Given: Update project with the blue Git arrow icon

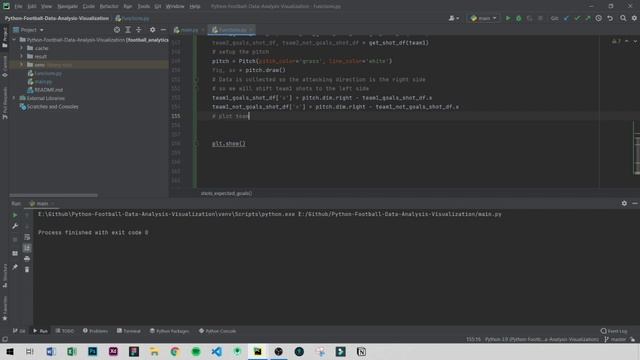Looking at the screenshot, I should tap(566, 18).
